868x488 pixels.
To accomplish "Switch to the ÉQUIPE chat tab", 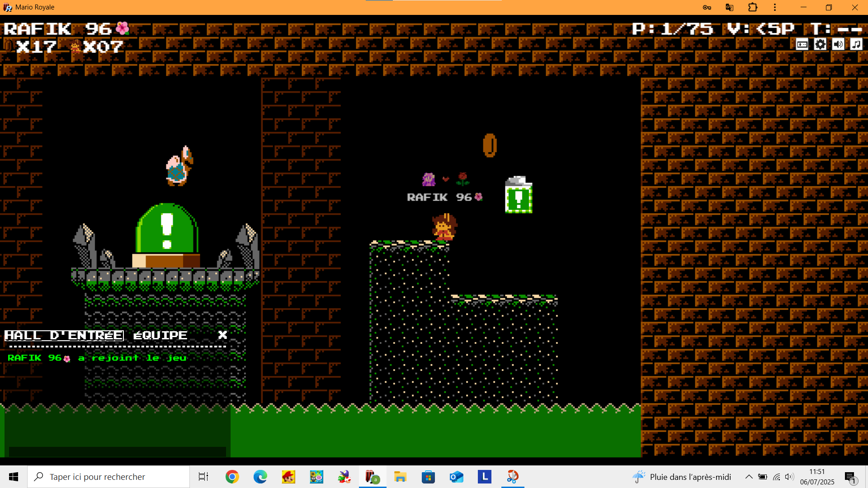I will (x=160, y=335).
